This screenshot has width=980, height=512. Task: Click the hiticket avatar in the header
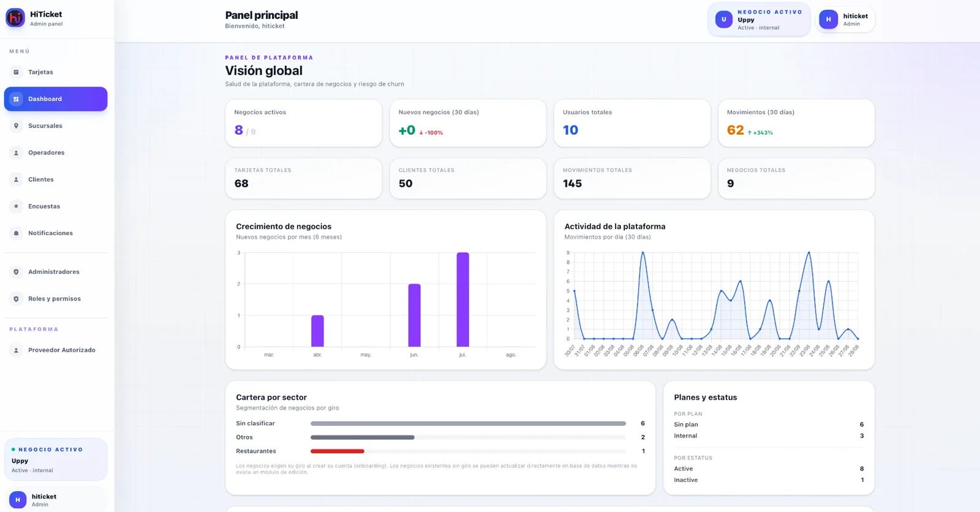[x=829, y=20]
